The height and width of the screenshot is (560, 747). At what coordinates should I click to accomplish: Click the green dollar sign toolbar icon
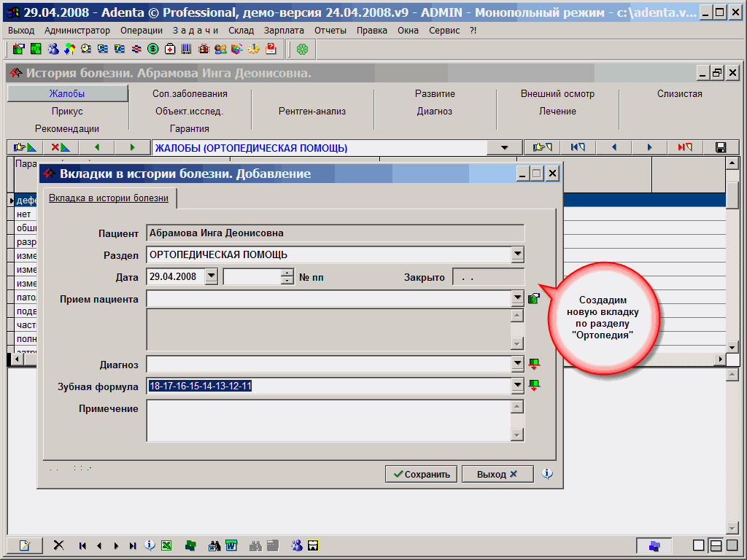coord(153,49)
